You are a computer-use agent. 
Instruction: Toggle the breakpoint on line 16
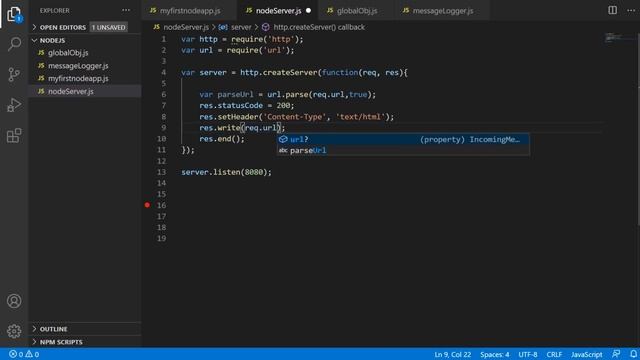[x=147, y=205]
